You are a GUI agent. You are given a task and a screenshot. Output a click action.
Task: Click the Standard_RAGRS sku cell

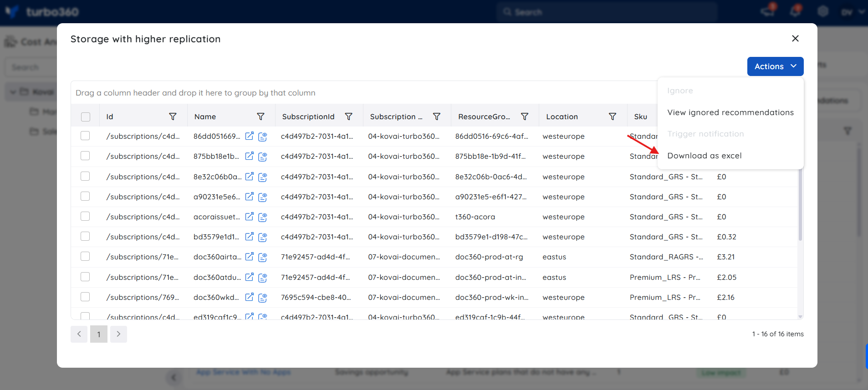tap(666, 257)
